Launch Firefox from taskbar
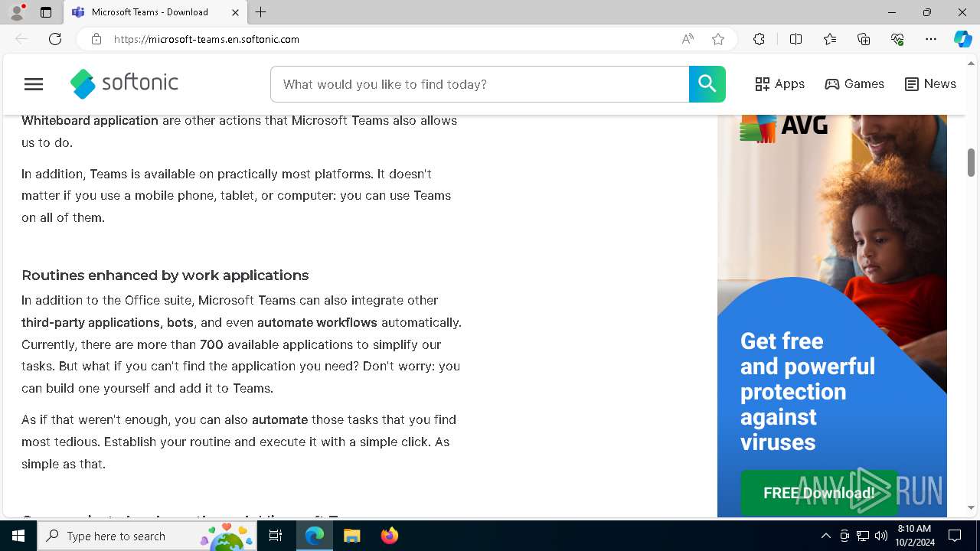980x551 pixels. tap(390, 536)
